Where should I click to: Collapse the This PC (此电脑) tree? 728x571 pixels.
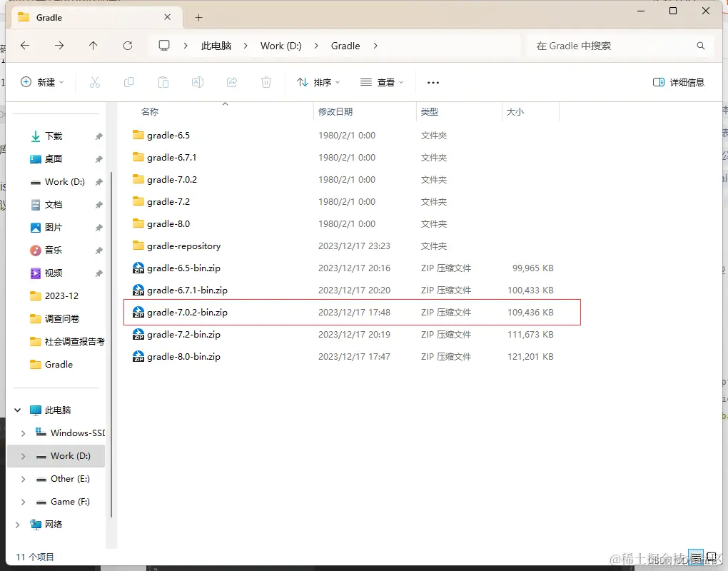(x=18, y=410)
